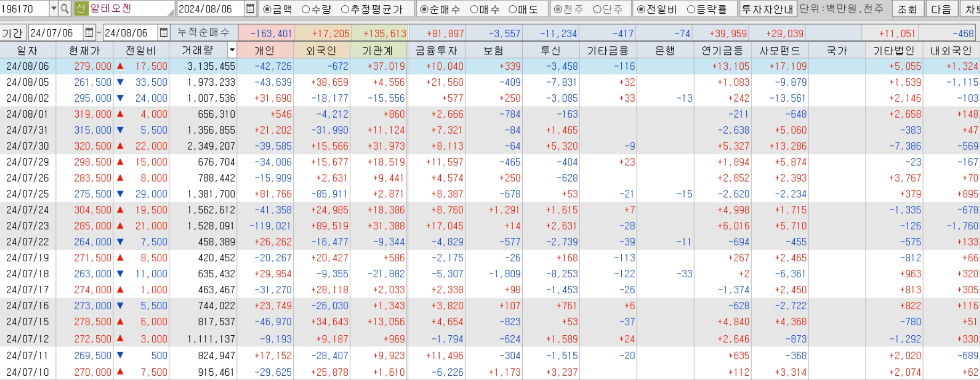Screen dimensions: 980x380
Task: Open calendar picker for start date 24/07/06
Action: (x=89, y=33)
